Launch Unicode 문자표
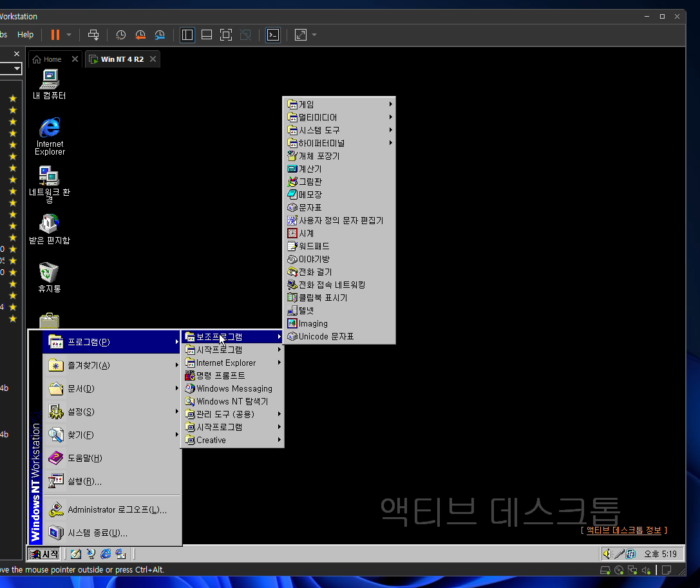The image size is (700, 588). point(339,337)
